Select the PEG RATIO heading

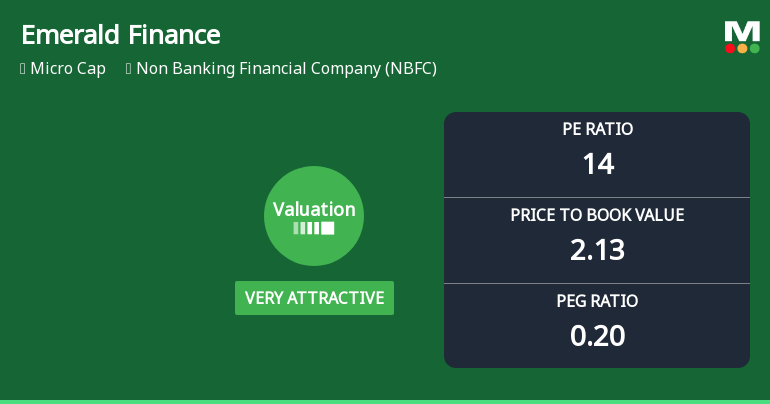tap(597, 301)
